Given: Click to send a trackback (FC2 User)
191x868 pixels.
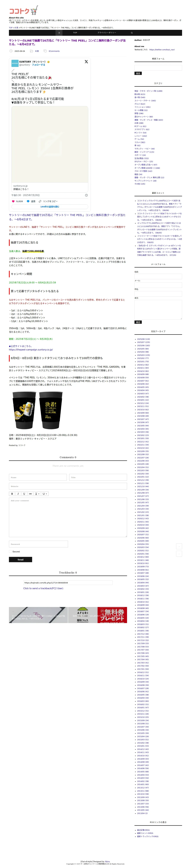Looking at the screenshot, I should 43,588.
